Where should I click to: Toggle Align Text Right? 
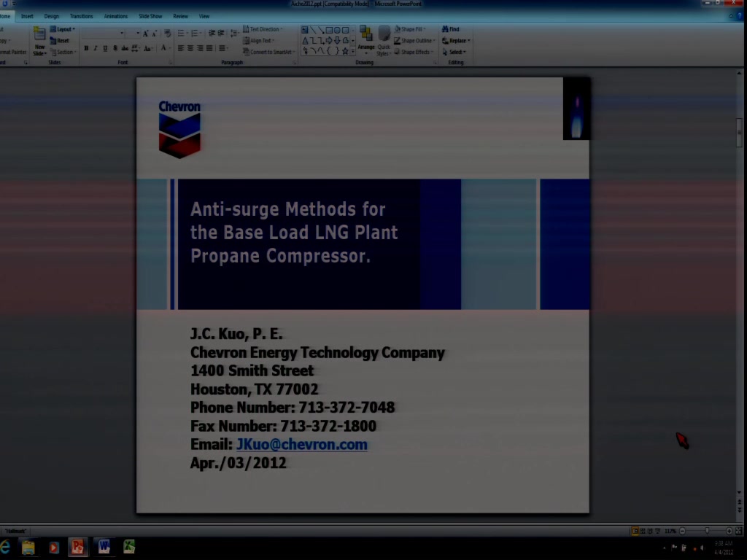(200, 48)
